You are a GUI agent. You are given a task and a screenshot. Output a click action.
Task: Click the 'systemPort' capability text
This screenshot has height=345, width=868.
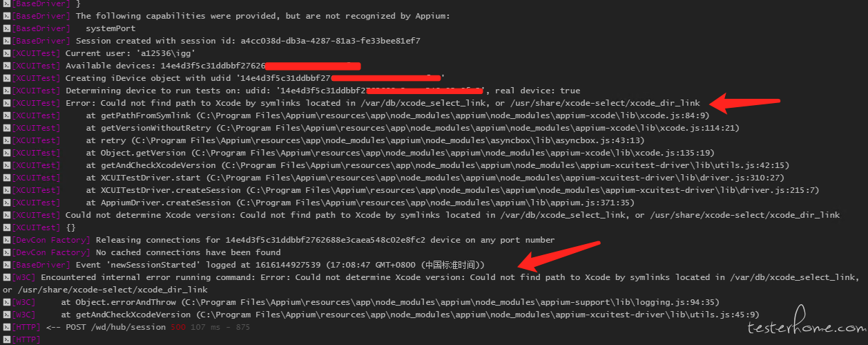[110, 28]
